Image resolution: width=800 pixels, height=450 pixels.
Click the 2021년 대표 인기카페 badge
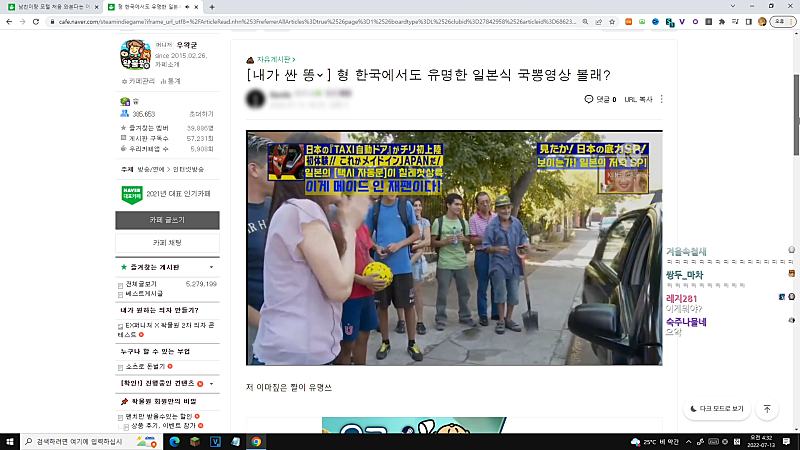click(166, 194)
